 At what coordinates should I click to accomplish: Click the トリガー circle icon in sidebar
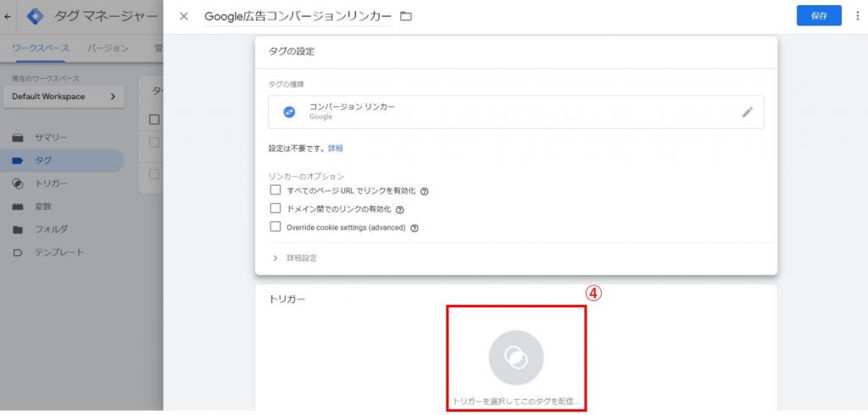(18, 183)
